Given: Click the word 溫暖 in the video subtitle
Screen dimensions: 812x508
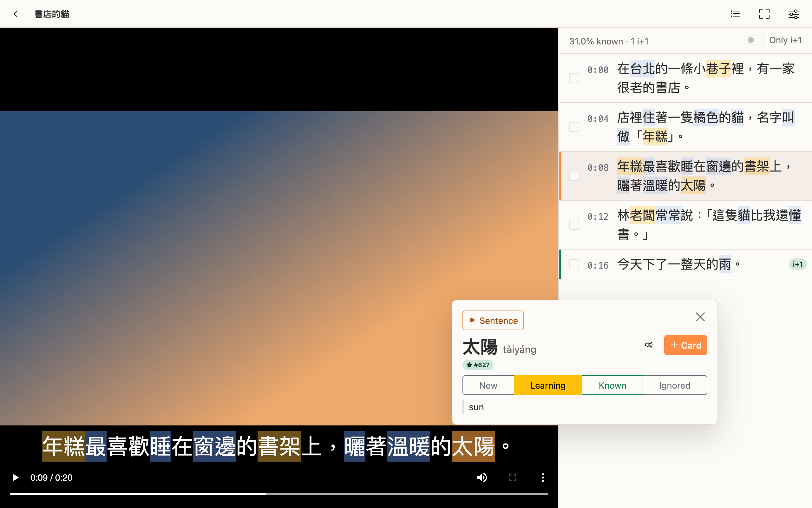Looking at the screenshot, I should point(408,446).
